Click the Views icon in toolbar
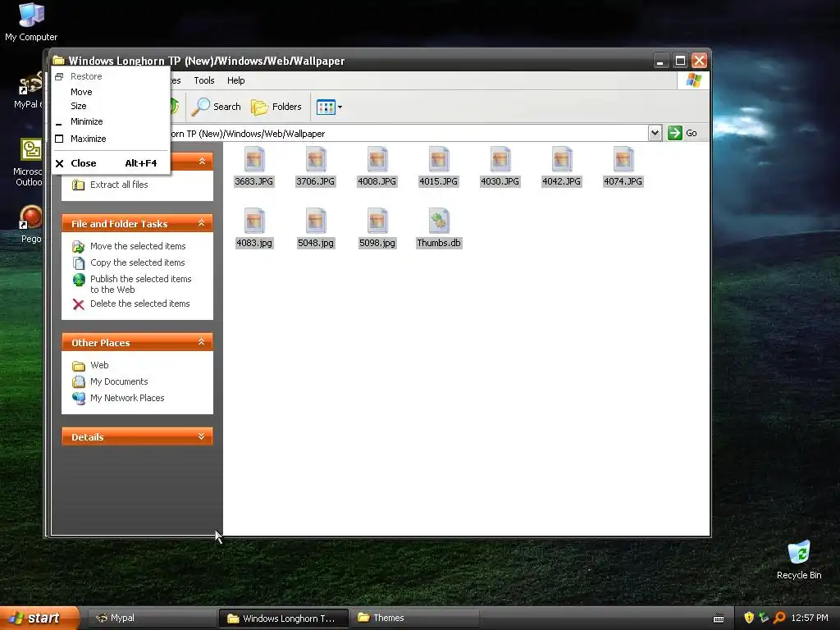 coord(326,107)
